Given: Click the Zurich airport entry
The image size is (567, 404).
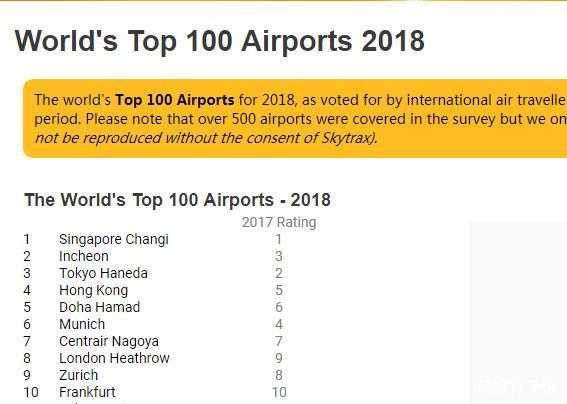Looking at the screenshot, I should (x=78, y=375).
